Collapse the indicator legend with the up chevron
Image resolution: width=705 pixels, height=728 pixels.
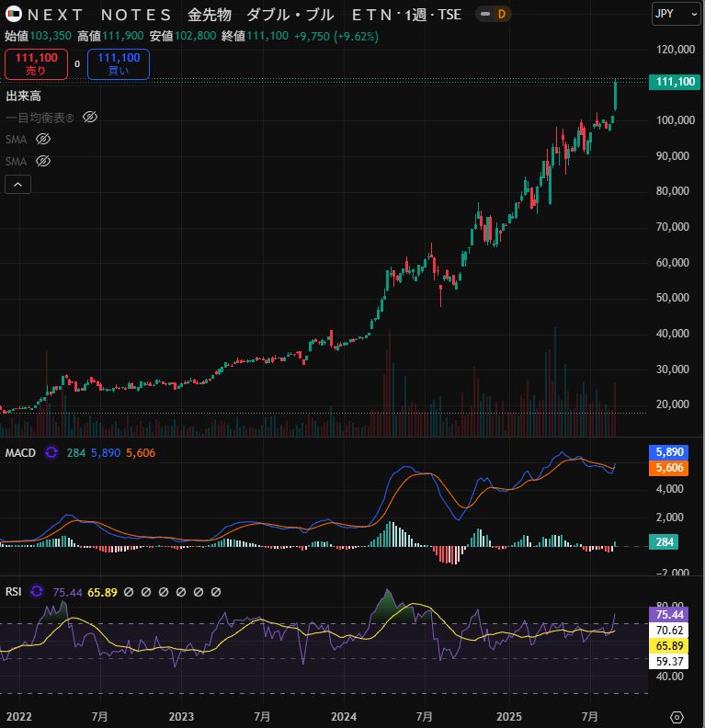click(x=17, y=185)
